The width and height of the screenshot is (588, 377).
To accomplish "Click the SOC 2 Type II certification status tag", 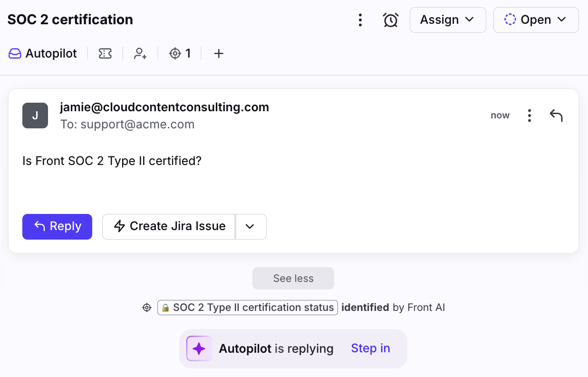I will point(248,308).
